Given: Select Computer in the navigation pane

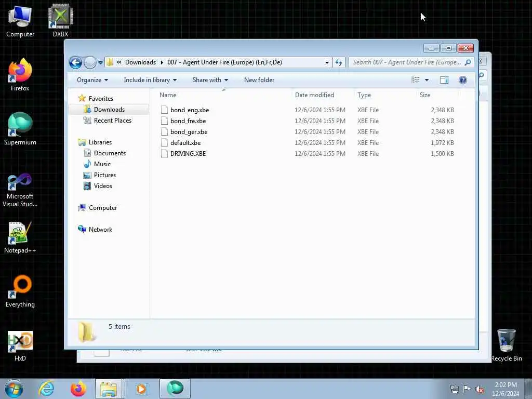Looking at the screenshot, I should click(x=103, y=208).
